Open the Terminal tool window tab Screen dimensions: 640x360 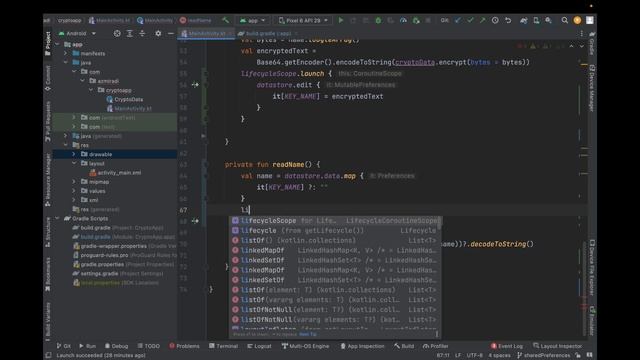[223, 346]
